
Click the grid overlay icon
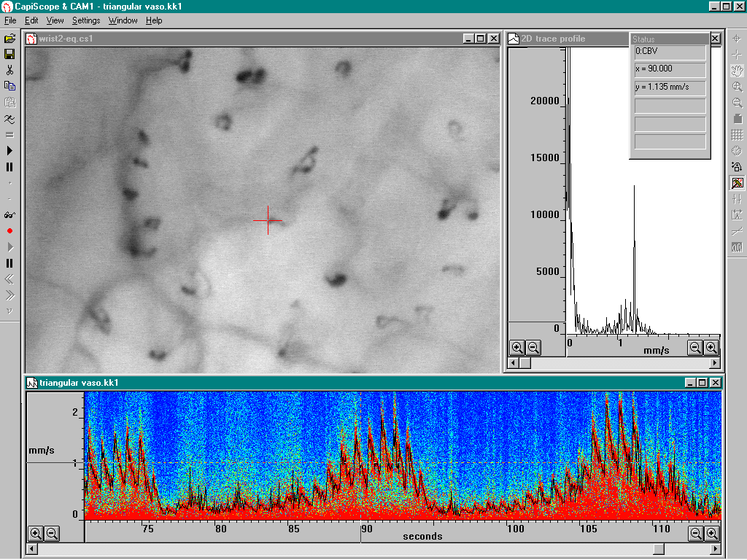(x=737, y=135)
